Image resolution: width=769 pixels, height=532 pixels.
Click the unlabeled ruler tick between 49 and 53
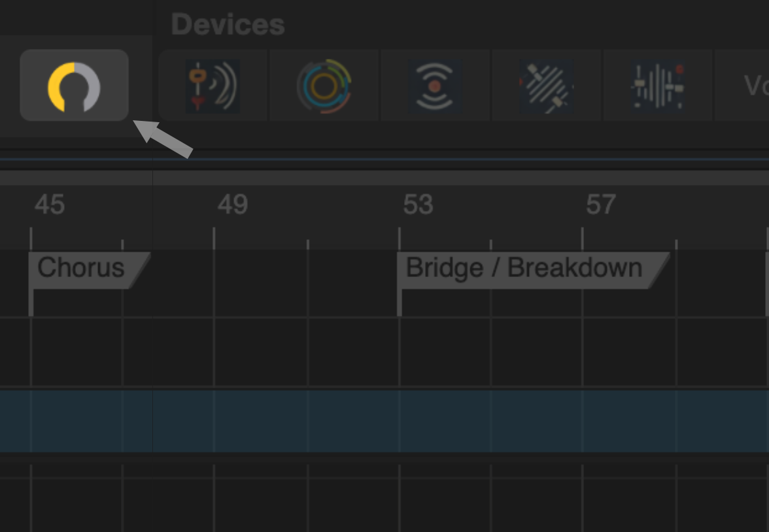308,244
